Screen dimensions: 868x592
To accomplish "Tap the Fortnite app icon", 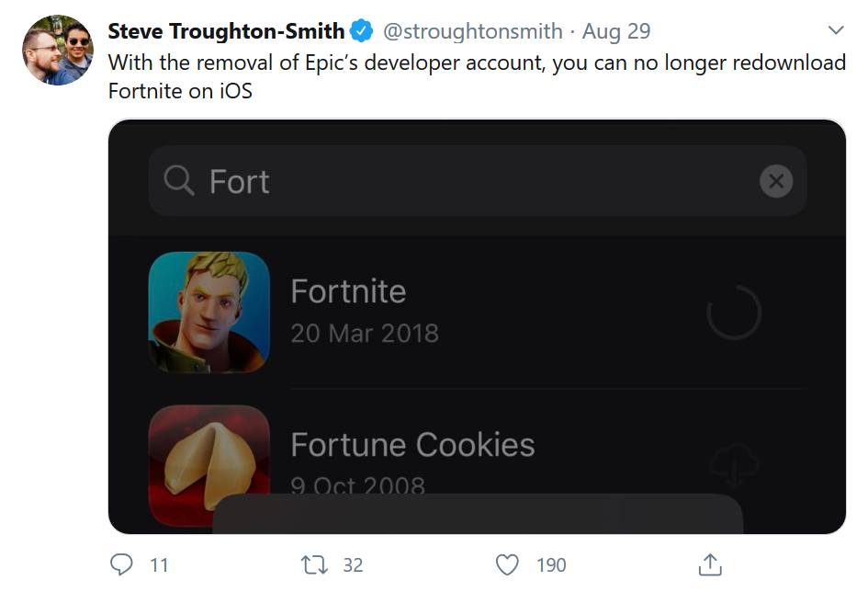I will (209, 313).
